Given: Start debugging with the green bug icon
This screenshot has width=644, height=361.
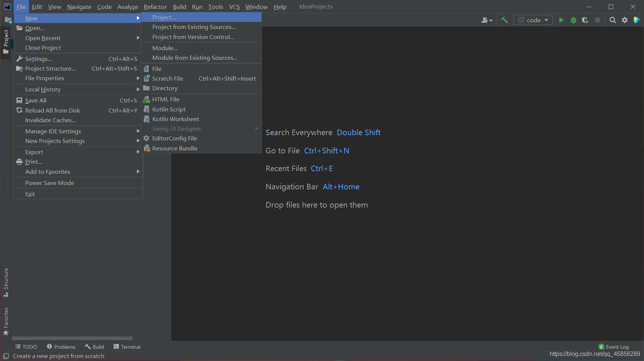Looking at the screenshot, I should coord(573,20).
